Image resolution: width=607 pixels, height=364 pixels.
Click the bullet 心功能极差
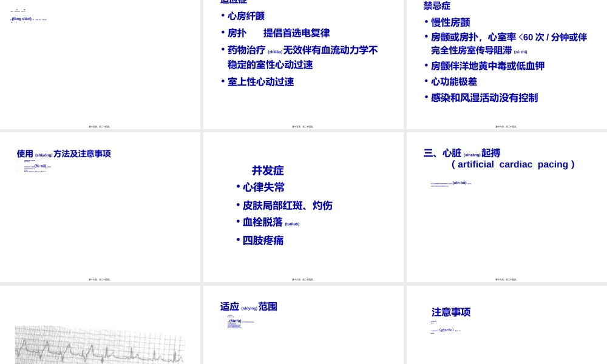pyautogui.click(x=453, y=82)
